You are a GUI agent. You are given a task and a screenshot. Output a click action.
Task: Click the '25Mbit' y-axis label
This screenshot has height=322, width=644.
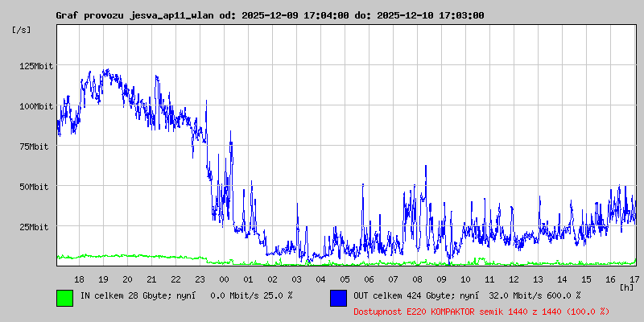[x=34, y=227]
